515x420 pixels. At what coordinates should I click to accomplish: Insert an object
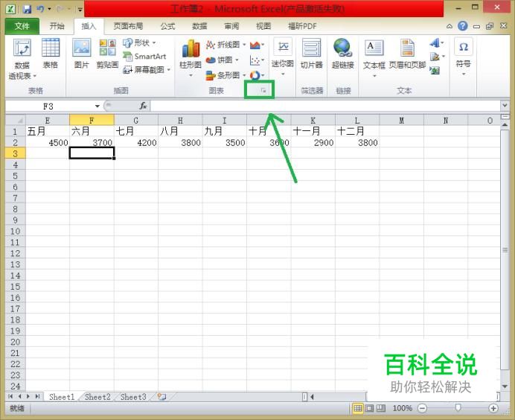tap(435, 70)
